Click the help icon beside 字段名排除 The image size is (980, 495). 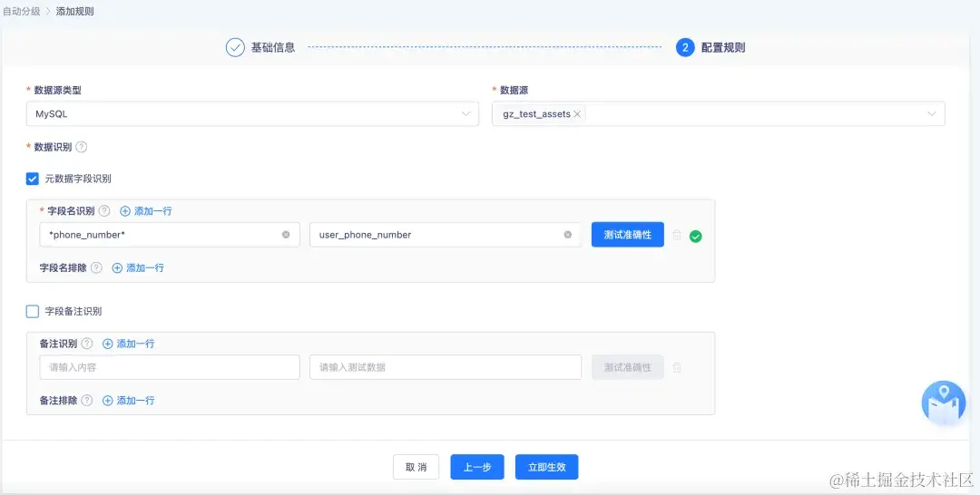pyautogui.click(x=96, y=267)
